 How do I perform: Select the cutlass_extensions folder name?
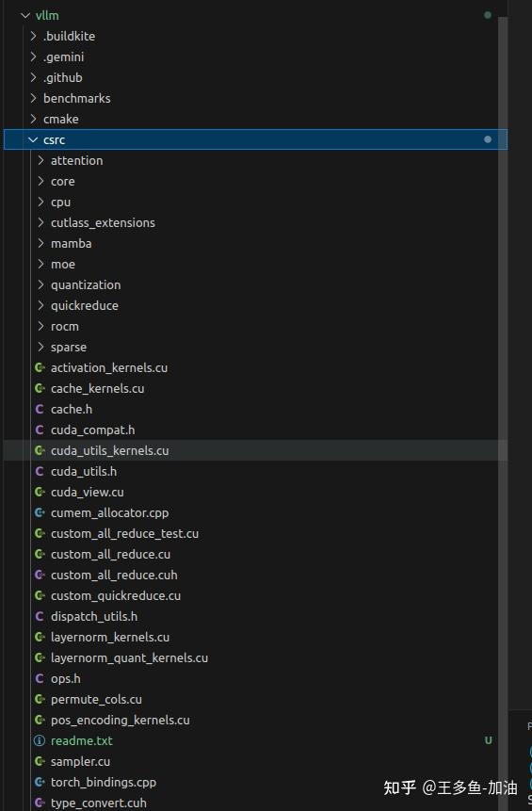point(103,223)
